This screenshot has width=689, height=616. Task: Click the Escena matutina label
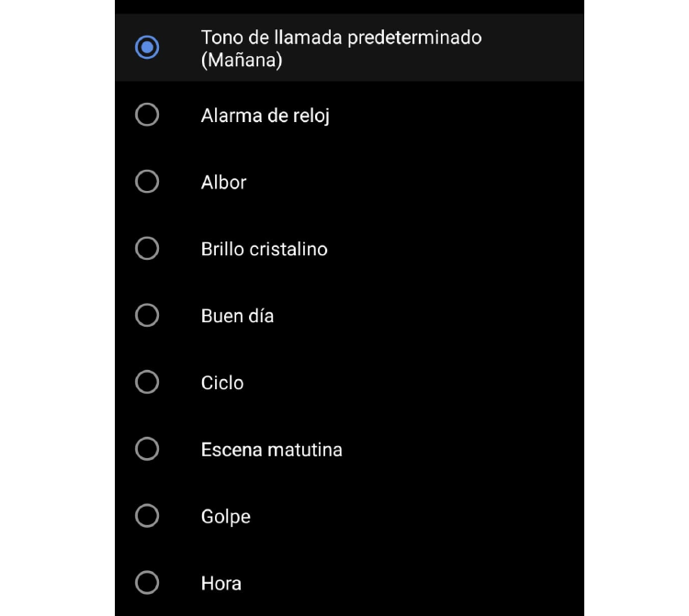pos(271,451)
